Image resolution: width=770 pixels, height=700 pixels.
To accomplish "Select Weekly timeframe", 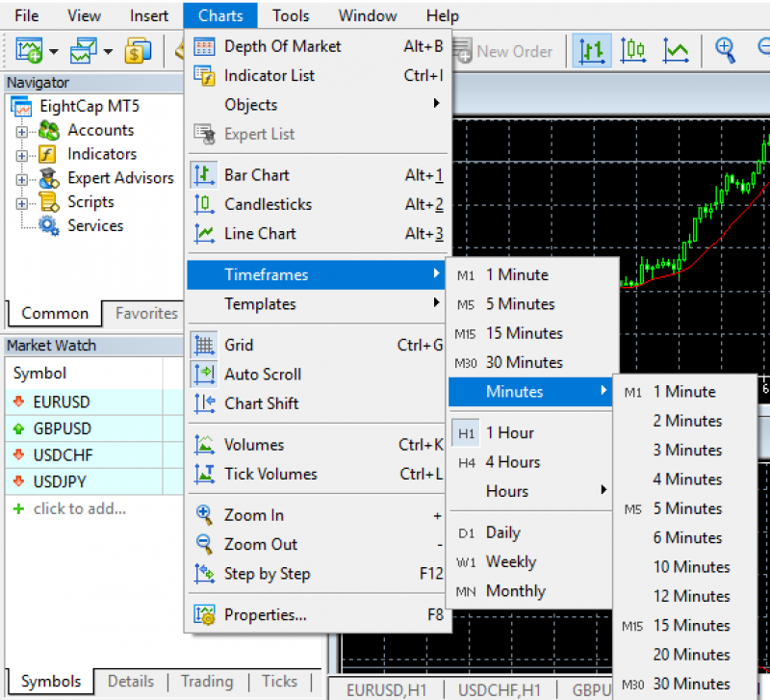I will 530,561.
